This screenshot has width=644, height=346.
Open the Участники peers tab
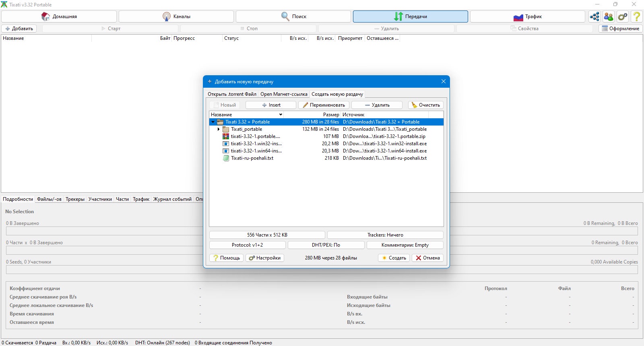100,199
